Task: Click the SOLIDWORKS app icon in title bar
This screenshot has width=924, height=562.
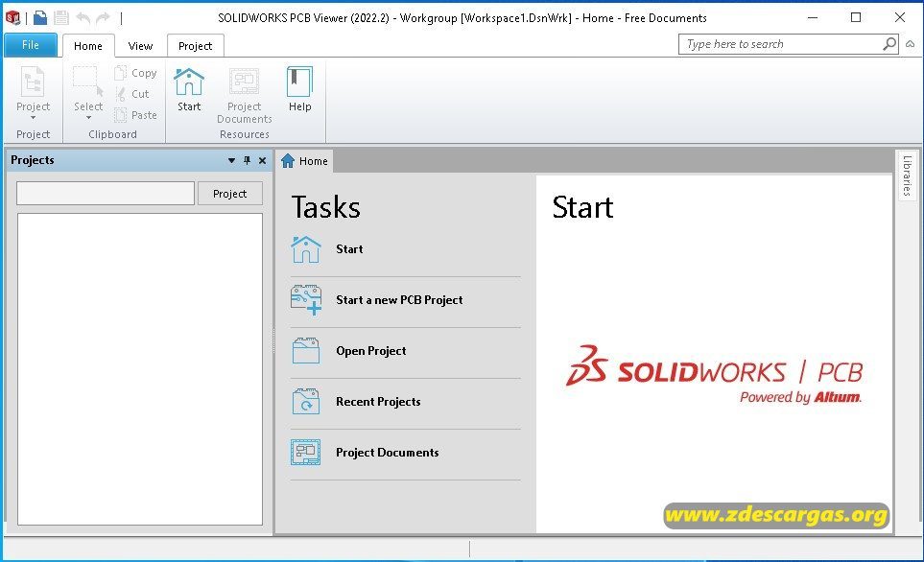Action: (13, 17)
